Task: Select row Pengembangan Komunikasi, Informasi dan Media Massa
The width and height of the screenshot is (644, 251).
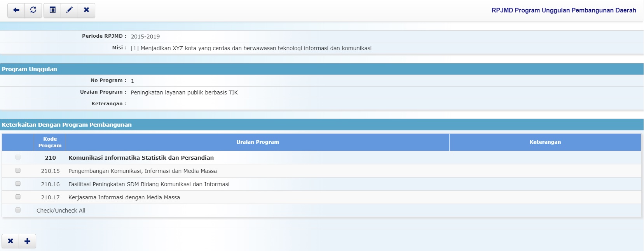Action: pyautogui.click(x=143, y=171)
